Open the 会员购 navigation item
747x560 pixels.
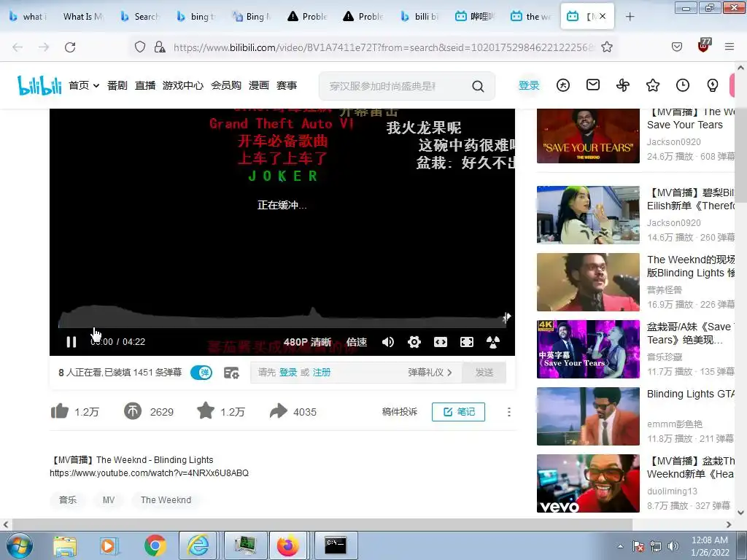click(x=226, y=86)
